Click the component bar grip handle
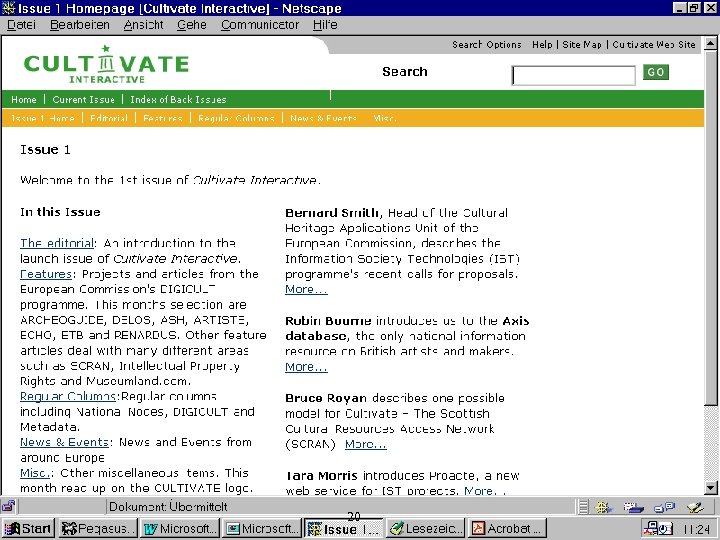 click(583, 507)
